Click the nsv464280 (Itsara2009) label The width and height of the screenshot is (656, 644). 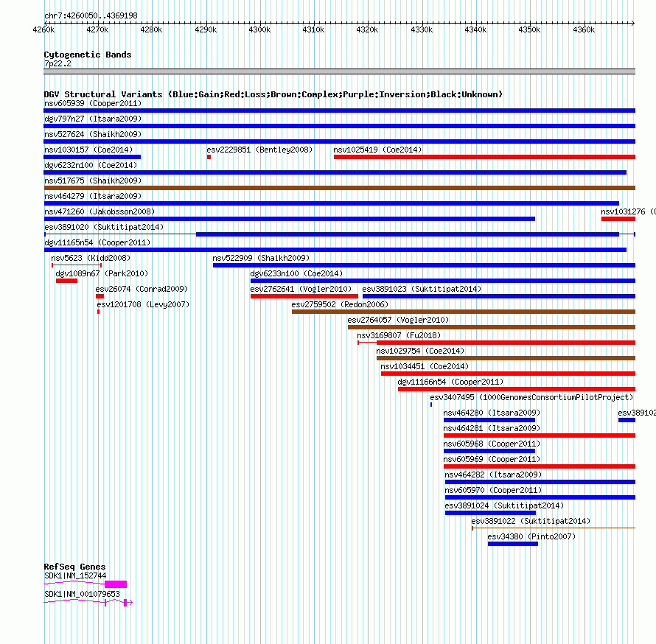pos(492,413)
